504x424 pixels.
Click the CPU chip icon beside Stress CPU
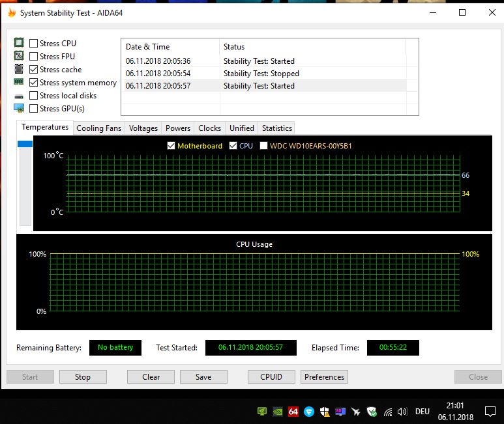(x=19, y=42)
